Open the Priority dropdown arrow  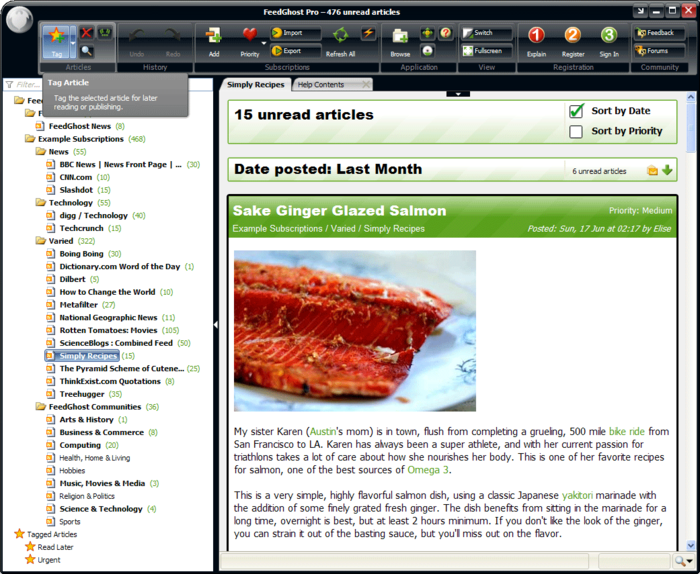pos(263,43)
